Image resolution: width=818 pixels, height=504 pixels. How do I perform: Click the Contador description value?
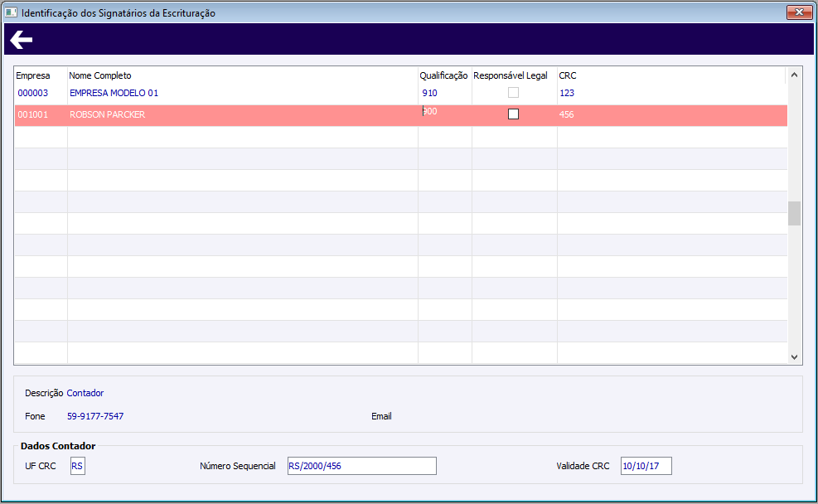coord(85,393)
